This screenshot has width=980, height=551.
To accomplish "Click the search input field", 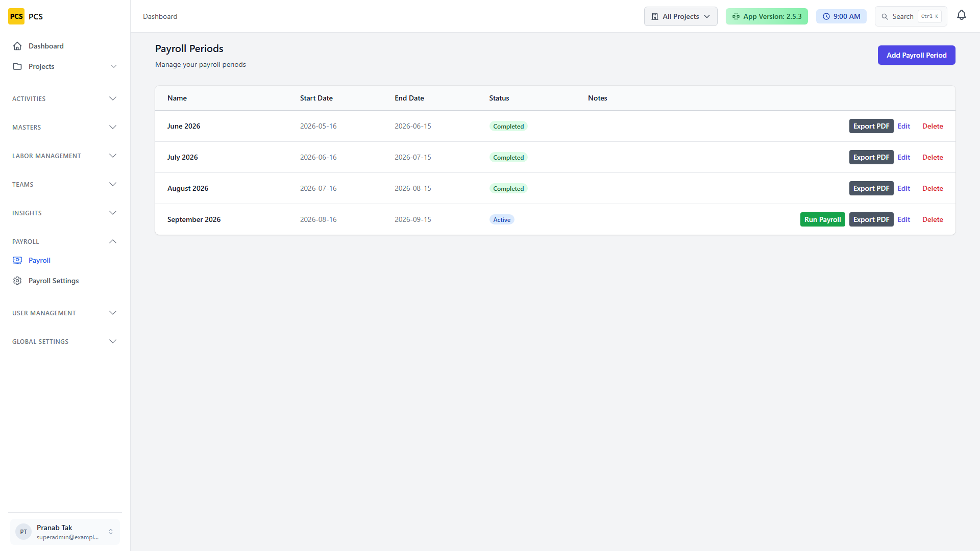I will click(911, 16).
